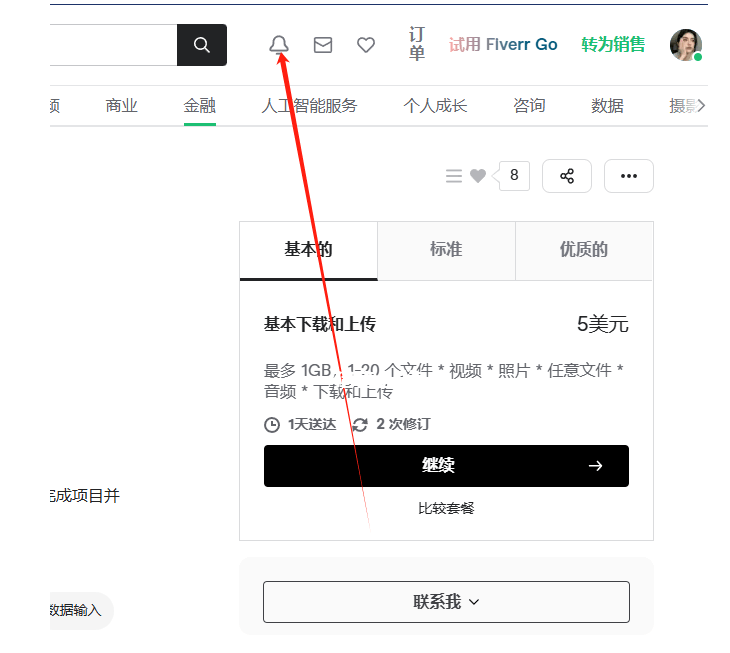Open saved lists heart icon in header
730x653 pixels.
tap(366, 45)
